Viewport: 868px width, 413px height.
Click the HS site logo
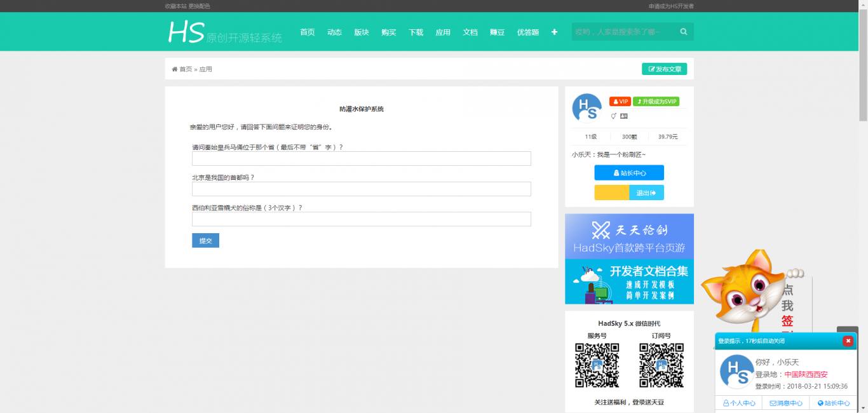pos(186,32)
